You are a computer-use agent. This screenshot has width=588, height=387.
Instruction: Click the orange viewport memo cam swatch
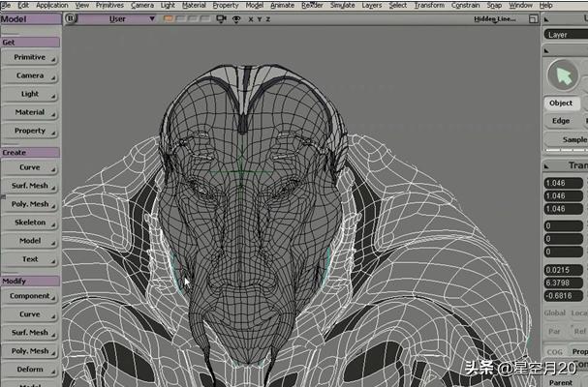169,18
